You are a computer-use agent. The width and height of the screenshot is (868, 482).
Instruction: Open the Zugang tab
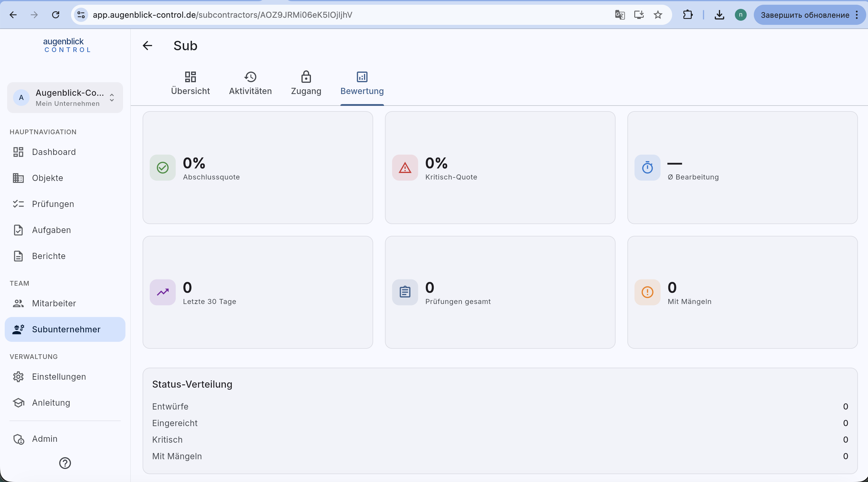click(306, 83)
